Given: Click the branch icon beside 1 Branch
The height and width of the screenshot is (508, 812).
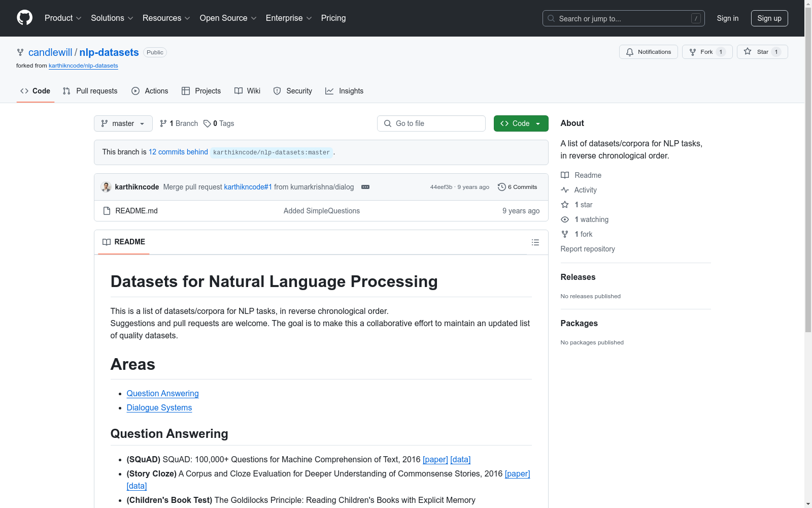Looking at the screenshot, I should (163, 123).
